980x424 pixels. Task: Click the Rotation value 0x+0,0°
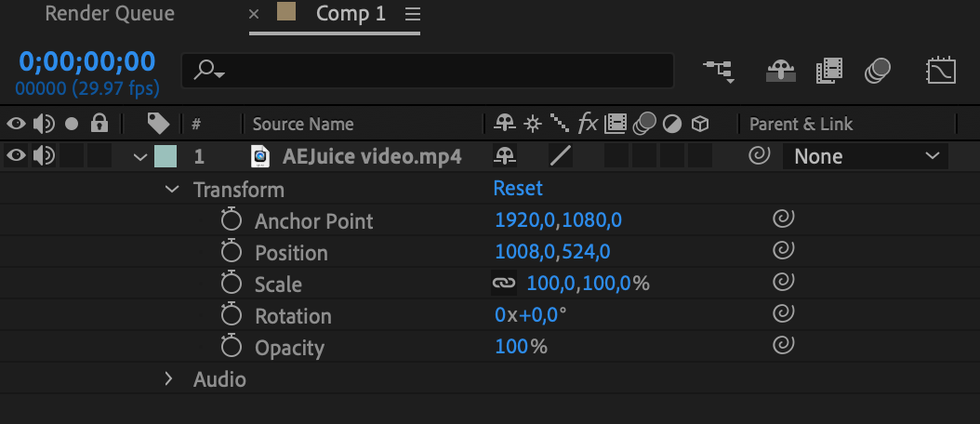pyautogui.click(x=530, y=315)
